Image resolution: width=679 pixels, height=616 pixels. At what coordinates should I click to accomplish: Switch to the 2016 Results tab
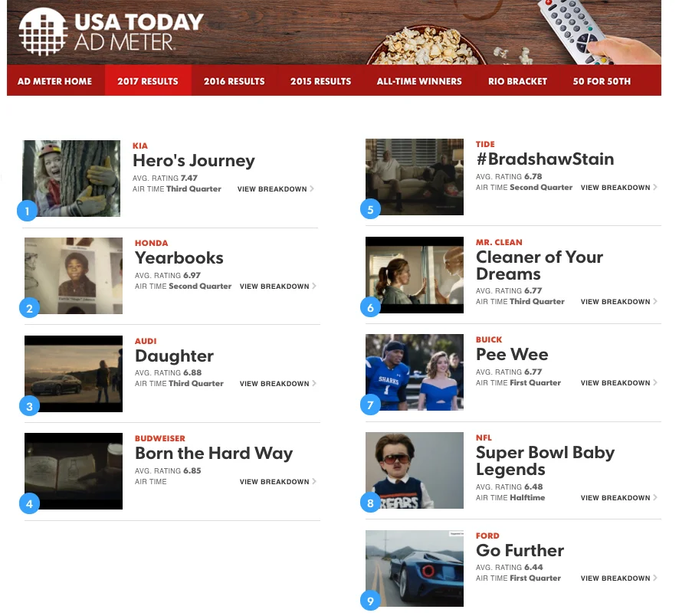[235, 81]
